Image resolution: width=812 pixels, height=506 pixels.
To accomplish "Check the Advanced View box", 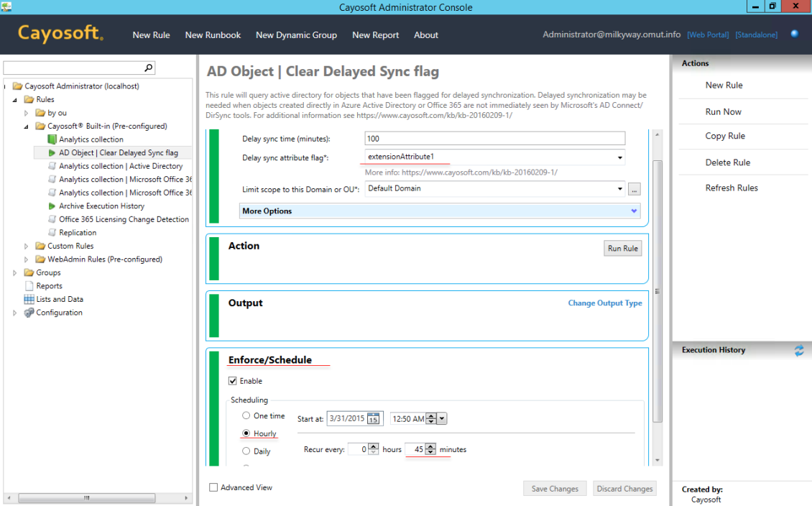I will pyautogui.click(x=213, y=487).
